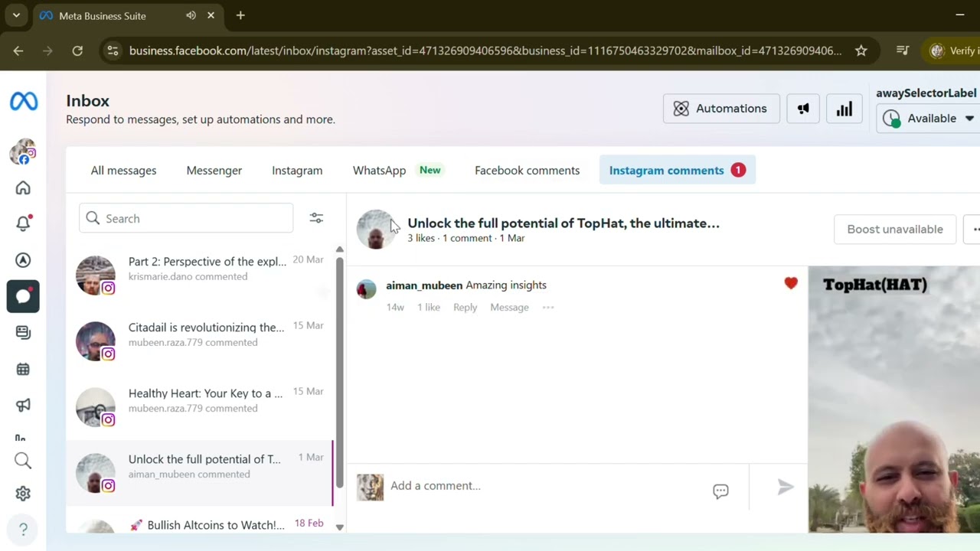The width and height of the screenshot is (980, 551).
Task: Click the megaphone icon beside Automations
Action: [803, 109]
